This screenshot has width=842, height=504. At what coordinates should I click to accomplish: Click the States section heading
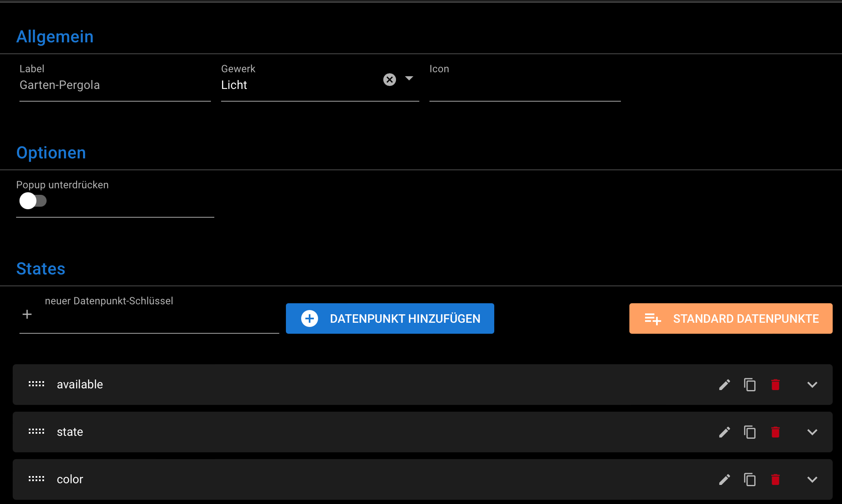(x=41, y=269)
